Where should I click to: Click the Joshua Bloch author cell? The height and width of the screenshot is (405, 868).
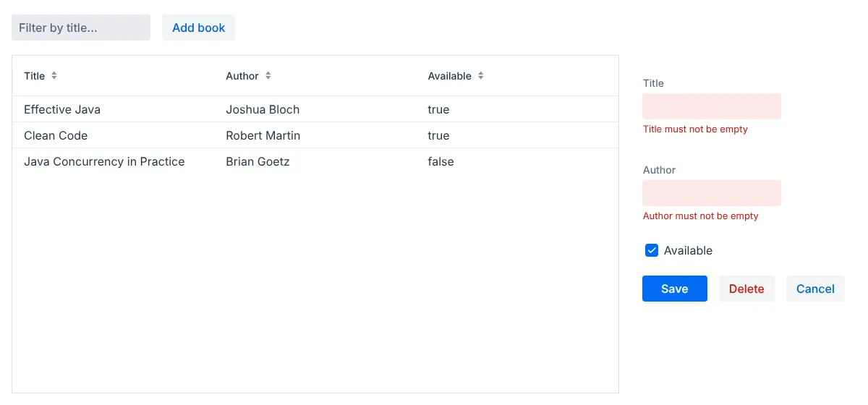coord(263,109)
